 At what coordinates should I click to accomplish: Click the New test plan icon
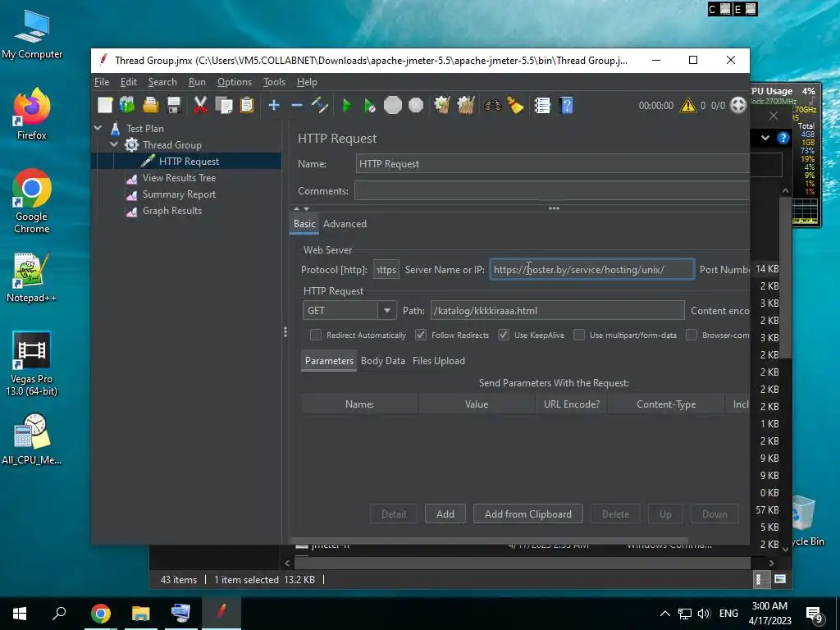pyautogui.click(x=105, y=105)
